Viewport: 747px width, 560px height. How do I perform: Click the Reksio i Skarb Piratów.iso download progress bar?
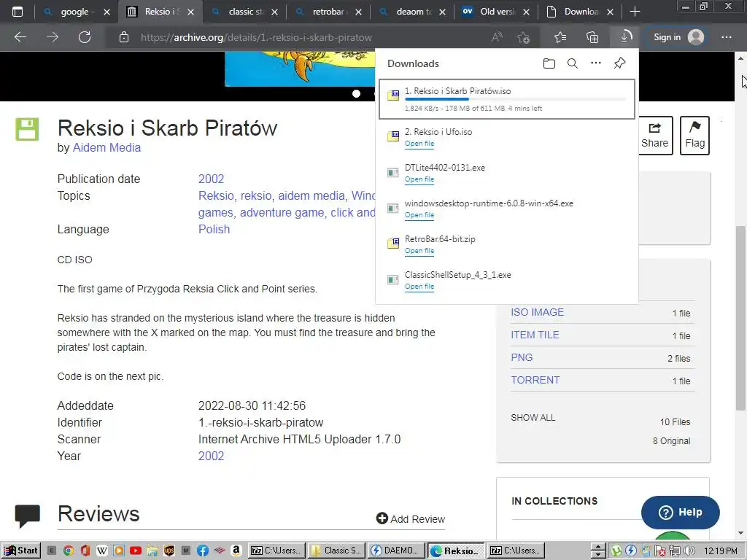515,99
